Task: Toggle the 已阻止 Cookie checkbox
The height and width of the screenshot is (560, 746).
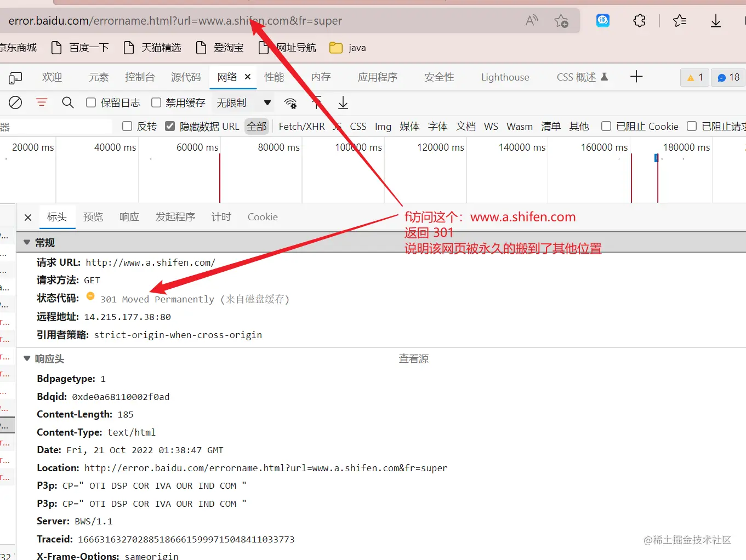Action: click(606, 127)
